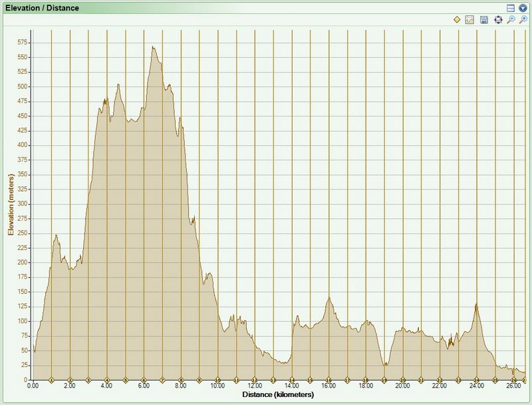Pick lap marker 10 on the axis

[x=217, y=380]
